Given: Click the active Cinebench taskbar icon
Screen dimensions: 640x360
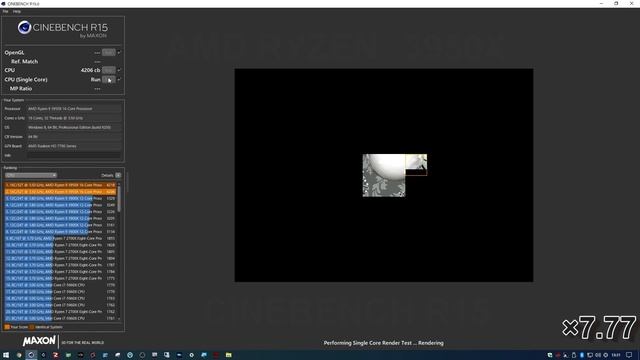Looking at the screenshot, I should 31,355.
